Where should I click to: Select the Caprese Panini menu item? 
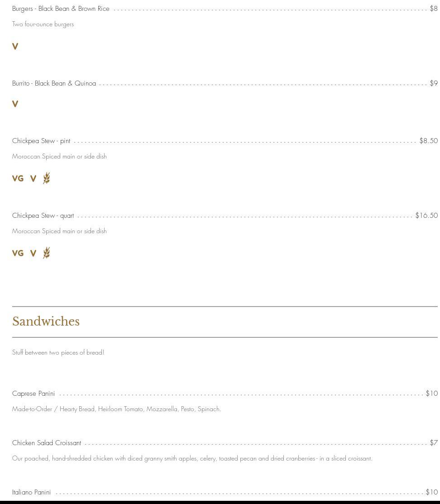(33, 394)
